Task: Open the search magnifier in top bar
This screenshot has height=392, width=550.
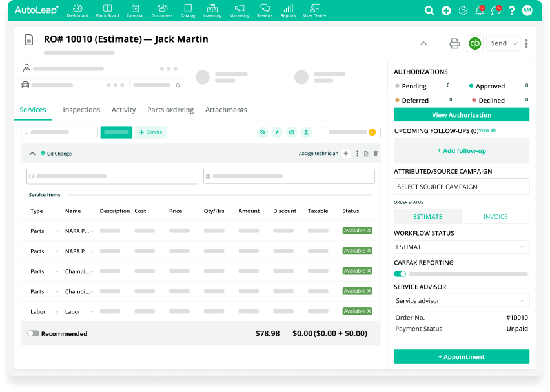Action: point(429,10)
